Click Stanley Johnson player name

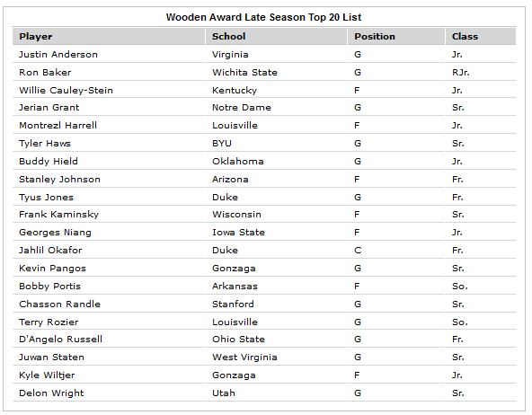click(59, 180)
